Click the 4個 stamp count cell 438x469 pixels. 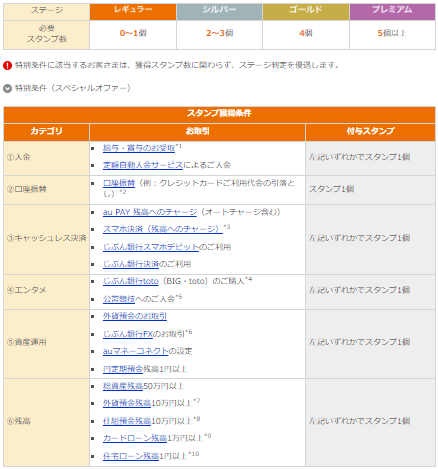[306, 35]
